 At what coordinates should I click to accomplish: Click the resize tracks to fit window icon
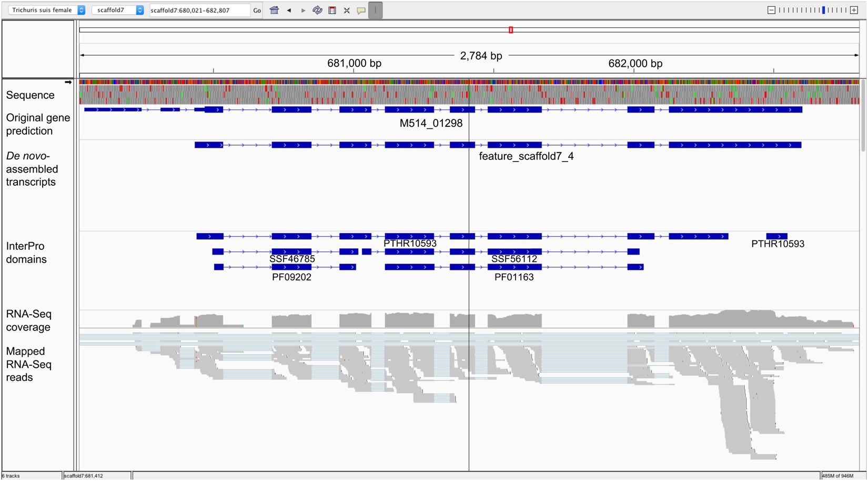(x=346, y=10)
